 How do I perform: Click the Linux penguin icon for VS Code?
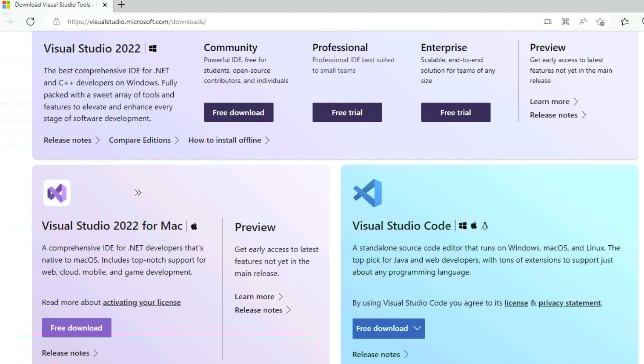(x=485, y=226)
